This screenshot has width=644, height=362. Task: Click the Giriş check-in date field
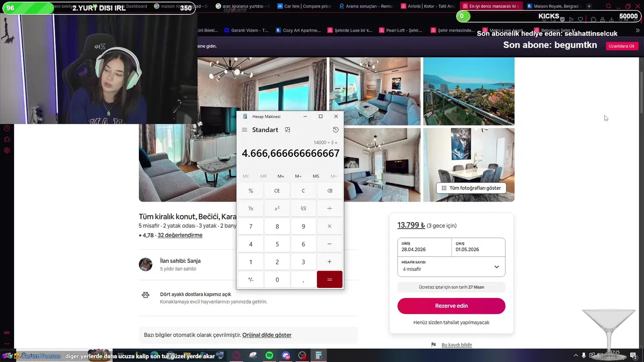click(x=424, y=247)
